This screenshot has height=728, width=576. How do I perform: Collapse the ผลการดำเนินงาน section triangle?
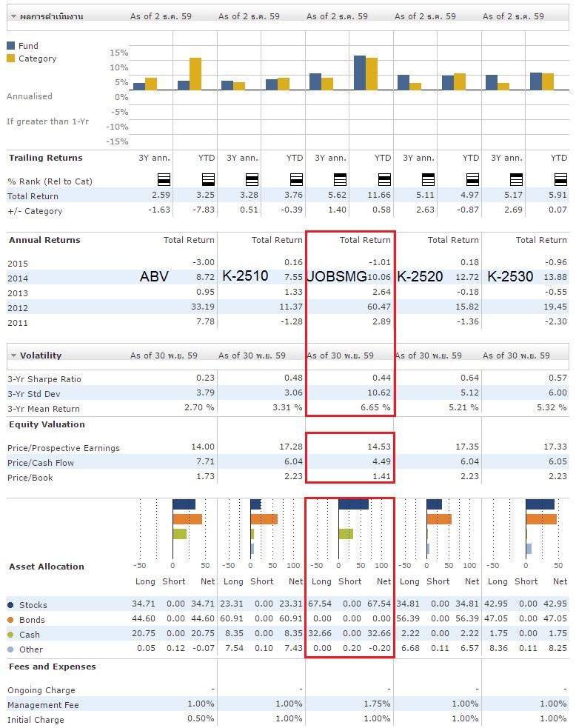tap(13, 16)
